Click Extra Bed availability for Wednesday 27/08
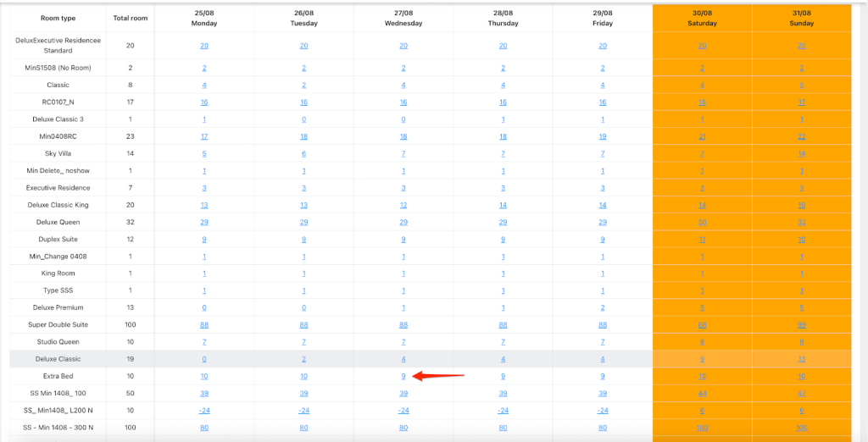Image resolution: width=868 pixels, height=442 pixels. pyautogui.click(x=403, y=376)
